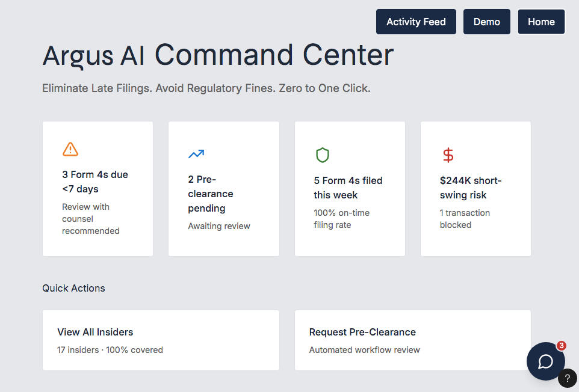
Task: Open the chat bubble widget
Action: [x=545, y=361]
